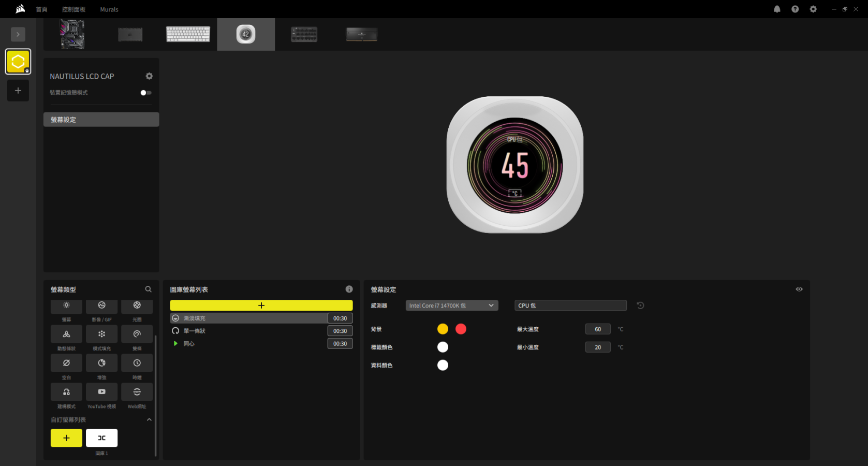Select the 空白 blank screen type
The image size is (868, 466).
(x=66, y=363)
